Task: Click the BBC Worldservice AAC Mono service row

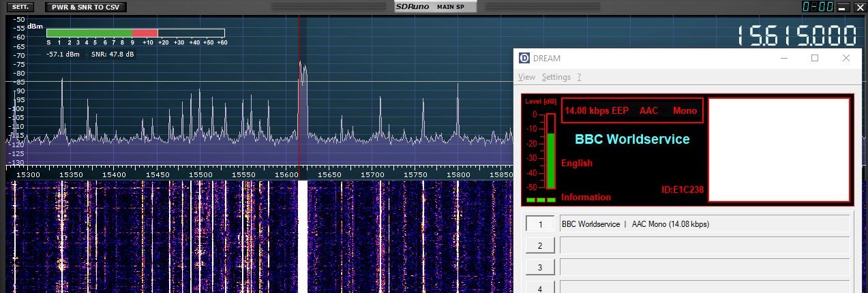Action: pos(704,224)
